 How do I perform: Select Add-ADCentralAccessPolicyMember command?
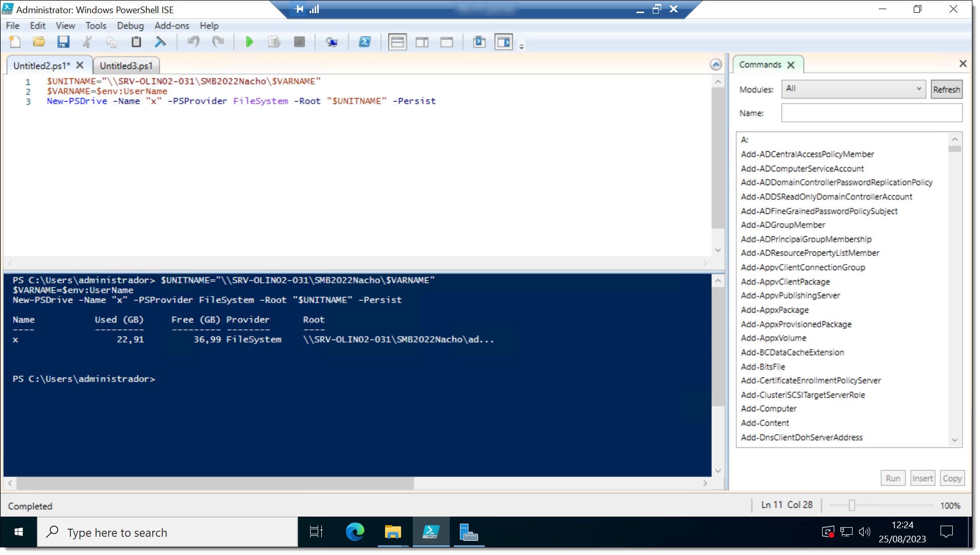tap(807, 154)
